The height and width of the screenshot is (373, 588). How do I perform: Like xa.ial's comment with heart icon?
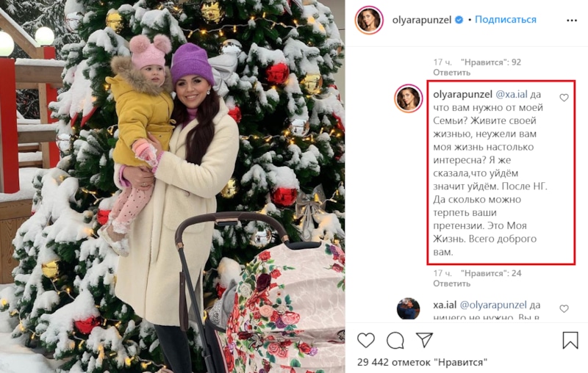pos(564,308)
